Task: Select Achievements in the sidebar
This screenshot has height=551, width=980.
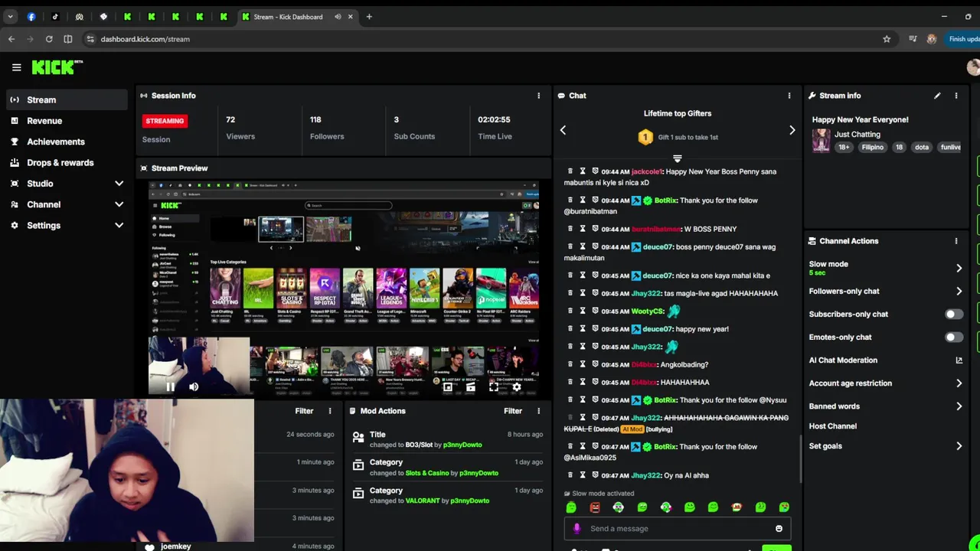Action: coord(67,142)
